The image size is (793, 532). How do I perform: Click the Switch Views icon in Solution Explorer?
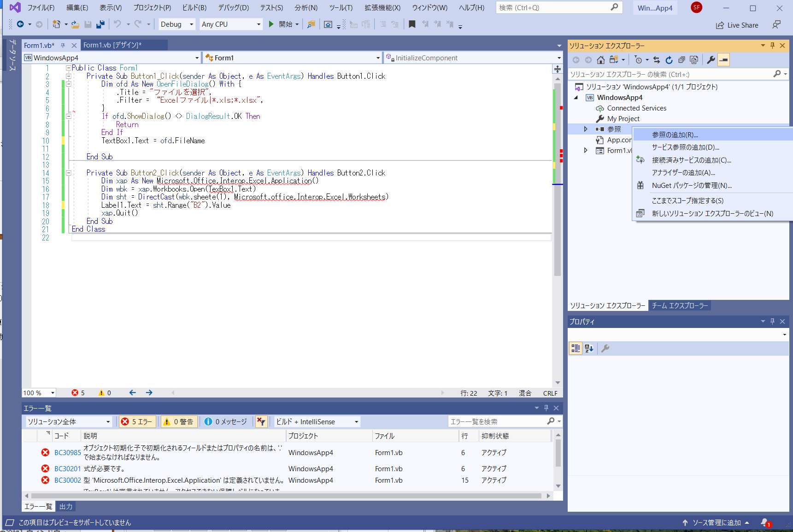click(614, 60)
